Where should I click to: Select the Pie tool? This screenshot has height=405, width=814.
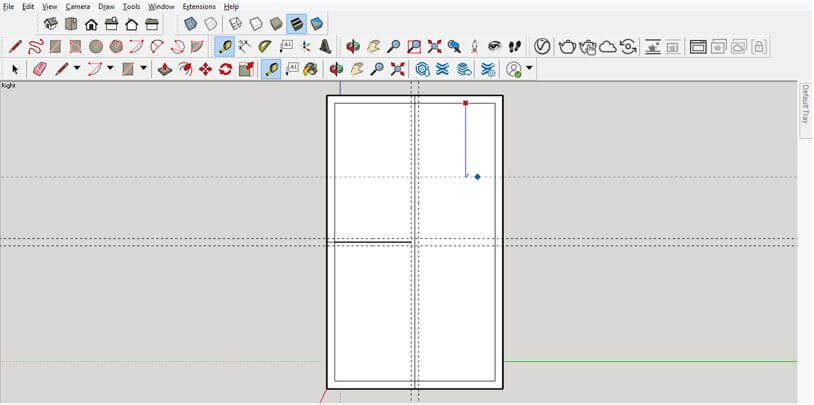(x=196, y=47)
